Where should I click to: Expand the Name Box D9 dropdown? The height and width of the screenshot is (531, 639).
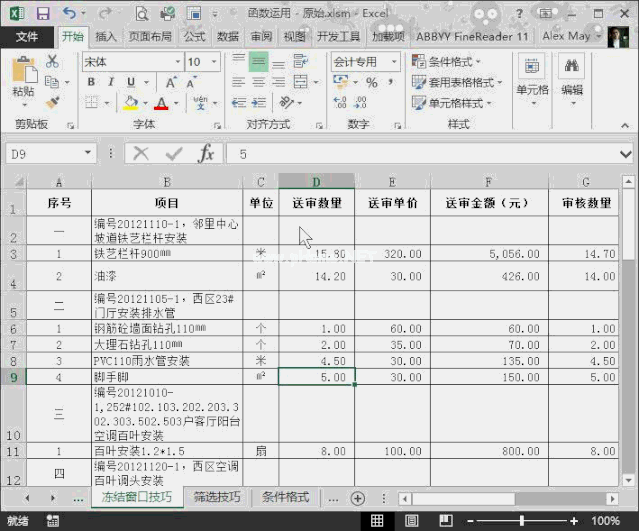88,153
